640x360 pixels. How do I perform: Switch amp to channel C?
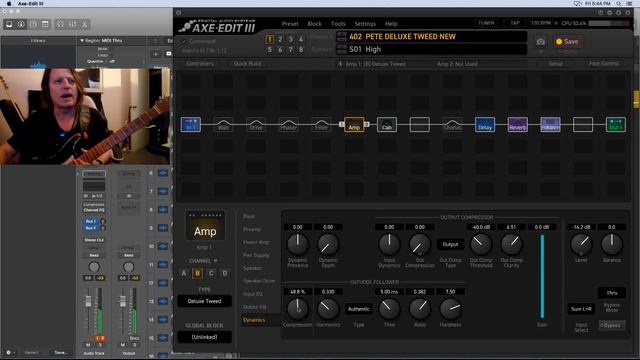pos(211,273)
